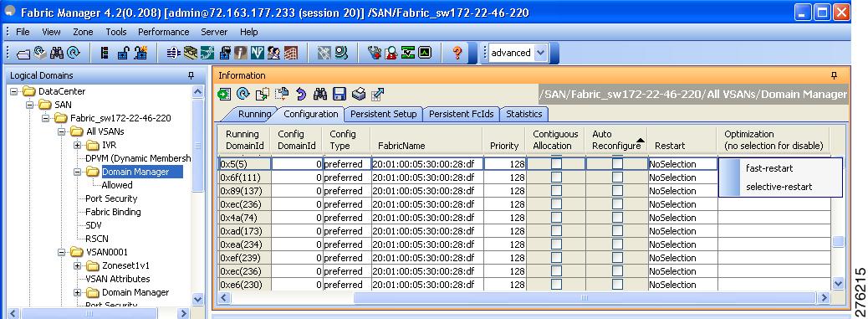Click the blue circular refresh icon in main toolbar
This screenshot has width=868, height=319.
point(73,54)
